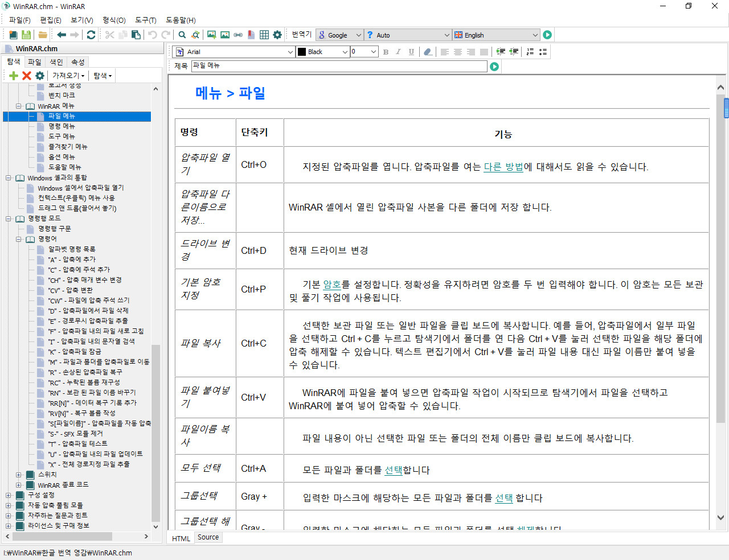Open the Google translator dropdown
Image resolution: width=729 pixels, height=560 pixels.
pos(340,35)
